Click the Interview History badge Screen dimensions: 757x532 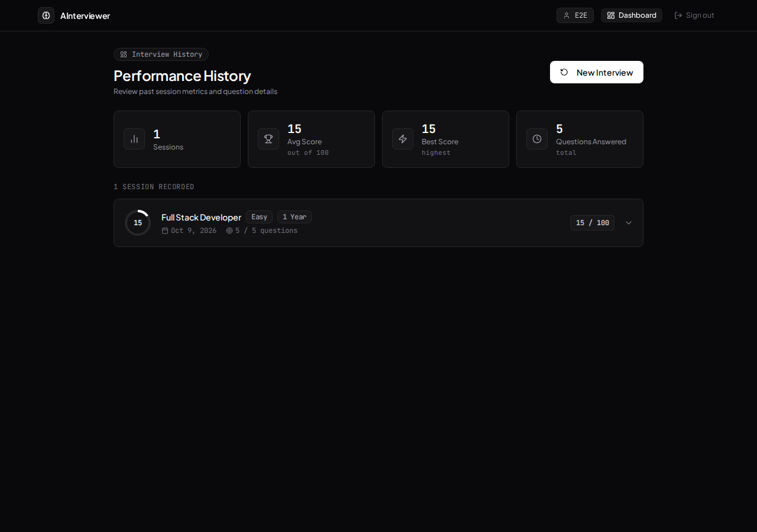click(x=161, y=54)
